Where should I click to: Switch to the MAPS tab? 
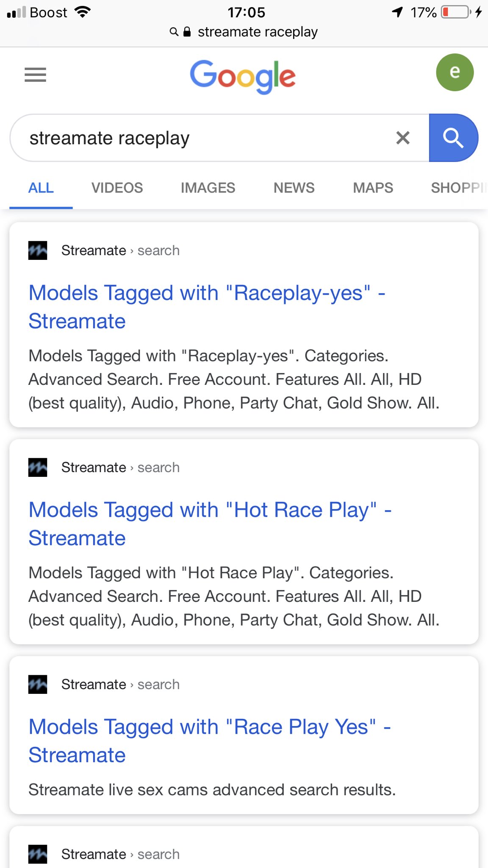[x=373, y=188]
